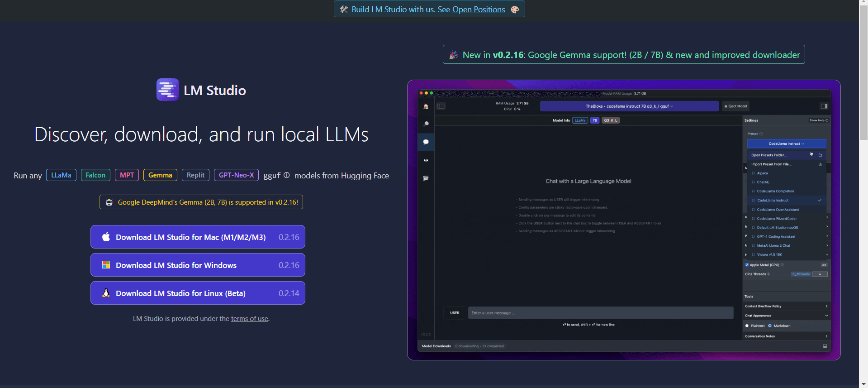
Task: Toggle the right settings panel icon
Action: (824, 106)
